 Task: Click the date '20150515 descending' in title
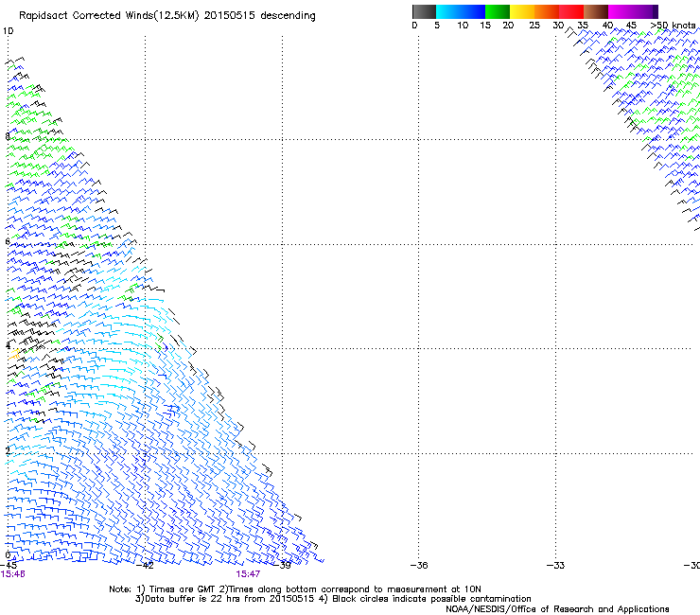pyautogui.click(x=260, y=16)
